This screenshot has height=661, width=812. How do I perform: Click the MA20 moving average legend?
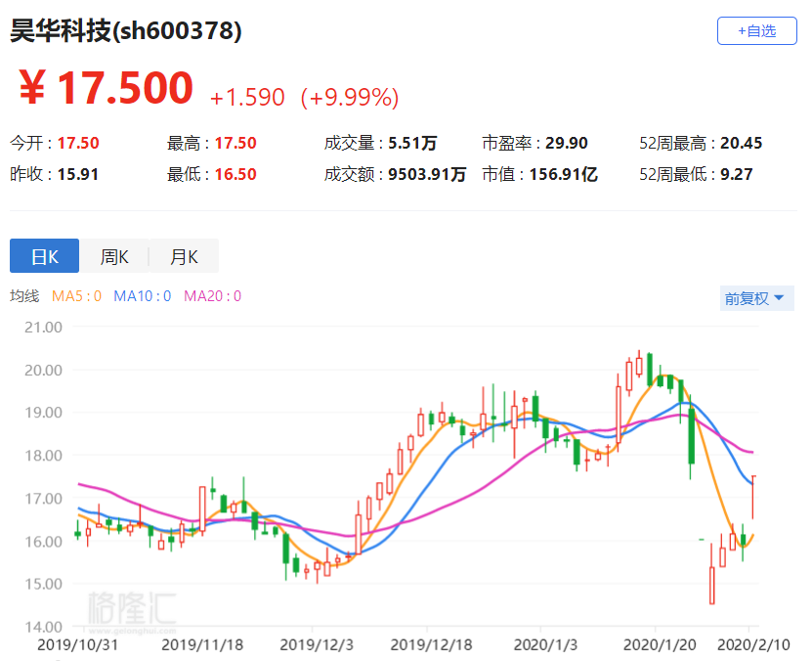pos(213,296)
